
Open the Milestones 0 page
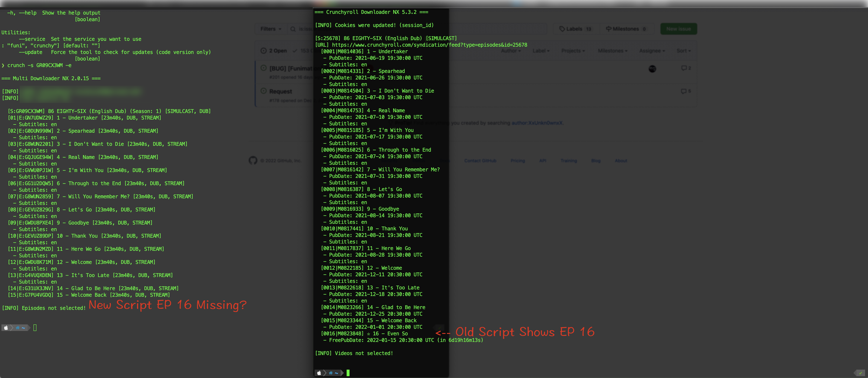tap(626, 29)
